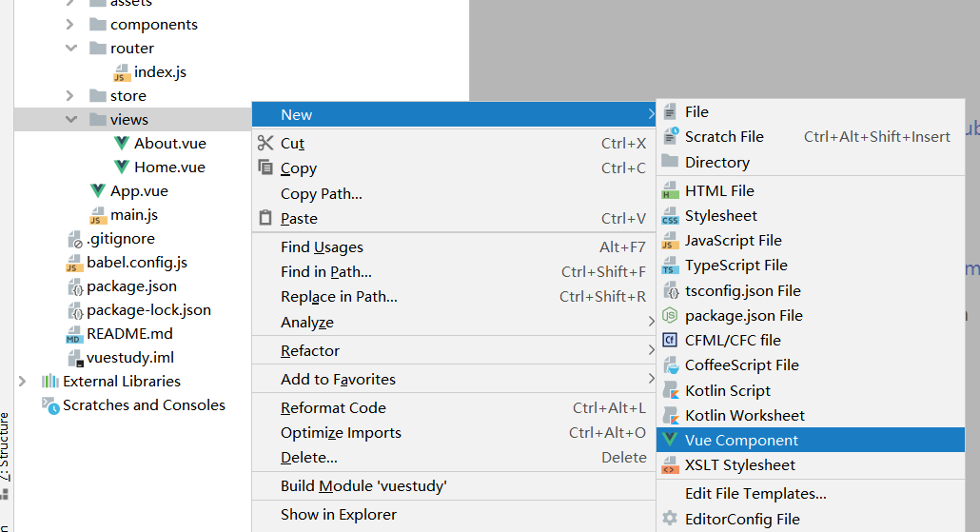The height and width of the screenshot is (532, 980).
Task: Open the Refactor submenu arrow
Action: 651,350
